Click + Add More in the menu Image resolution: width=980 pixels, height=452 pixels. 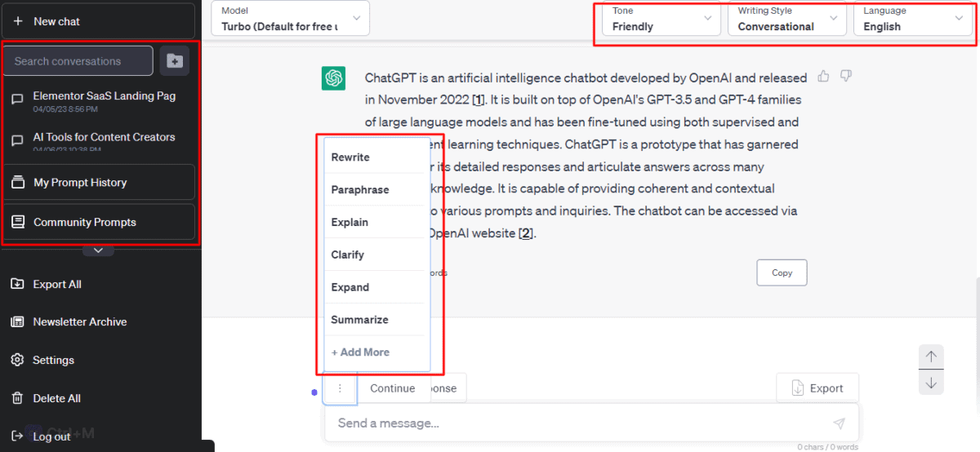tap(360, 352)
